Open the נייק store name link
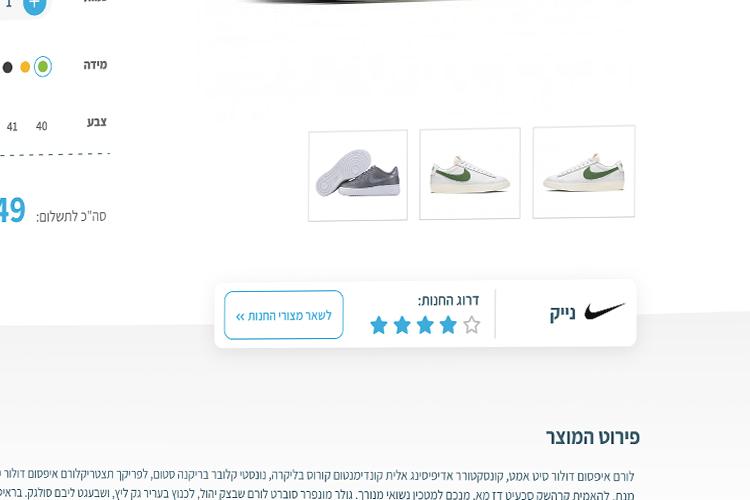The height and width of the screenshot is (500, 750). pyautogui.click(x=562, y=314)
